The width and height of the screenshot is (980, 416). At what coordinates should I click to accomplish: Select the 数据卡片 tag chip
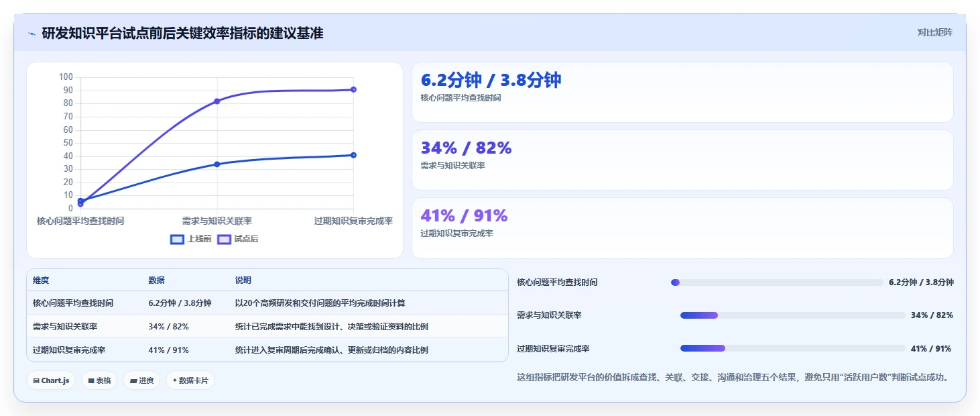tap(190, 380)
